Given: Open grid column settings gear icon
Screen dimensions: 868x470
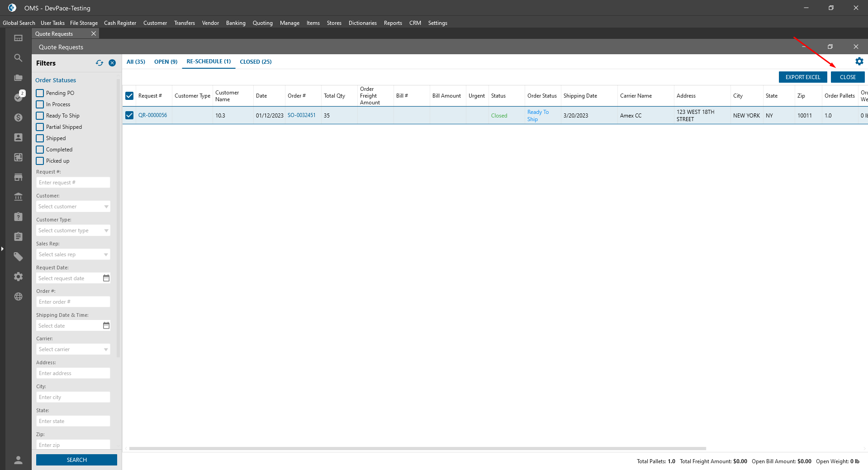Looking at the screenshot, I should tap(859, 61).
